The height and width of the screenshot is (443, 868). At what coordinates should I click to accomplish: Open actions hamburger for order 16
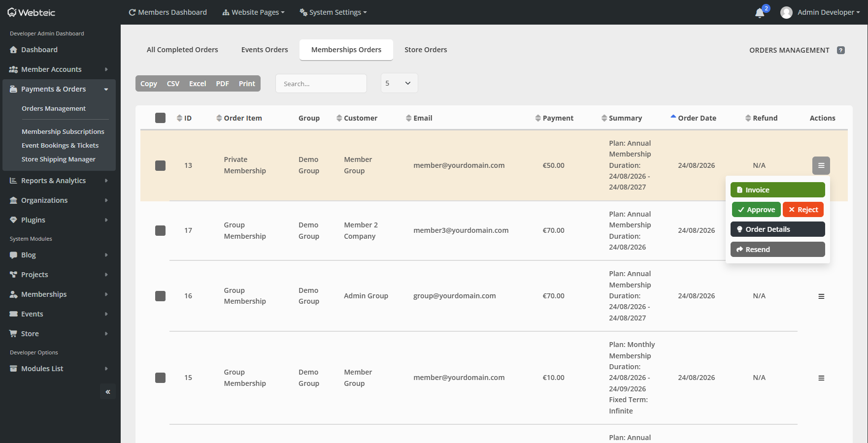coord(821,296)
